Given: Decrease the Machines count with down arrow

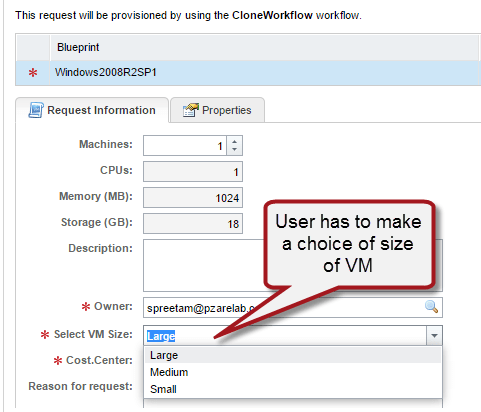Looking at the screenshot, I should pos(235,149).
